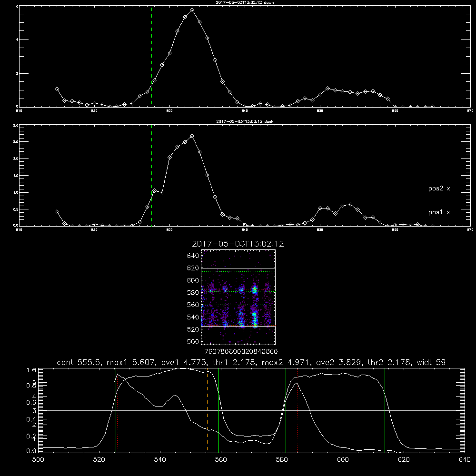The height and width of the screenshot is (476, 476).
Task: Click the "2017-05-03T13:02:12 dawn" plot title
Action: 245,2
